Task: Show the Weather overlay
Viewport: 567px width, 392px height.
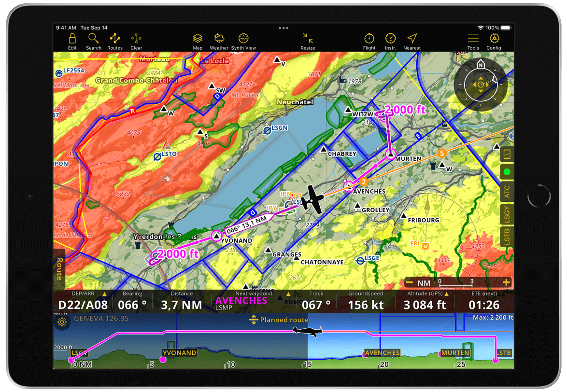Action: tap(219, 41)
